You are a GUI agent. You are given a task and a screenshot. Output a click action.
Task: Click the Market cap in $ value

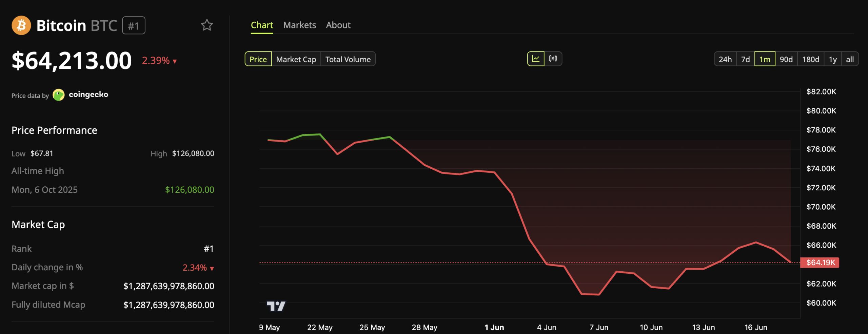(x=169, y=286)
